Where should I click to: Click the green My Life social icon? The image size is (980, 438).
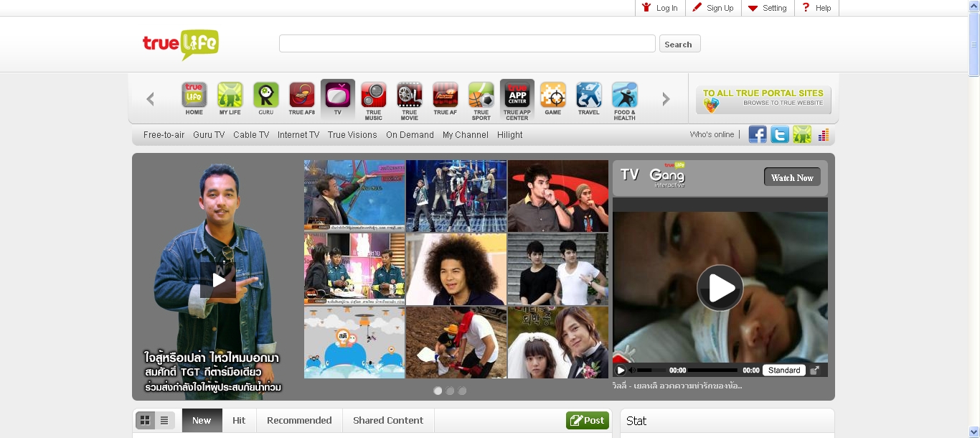(802, 134)
